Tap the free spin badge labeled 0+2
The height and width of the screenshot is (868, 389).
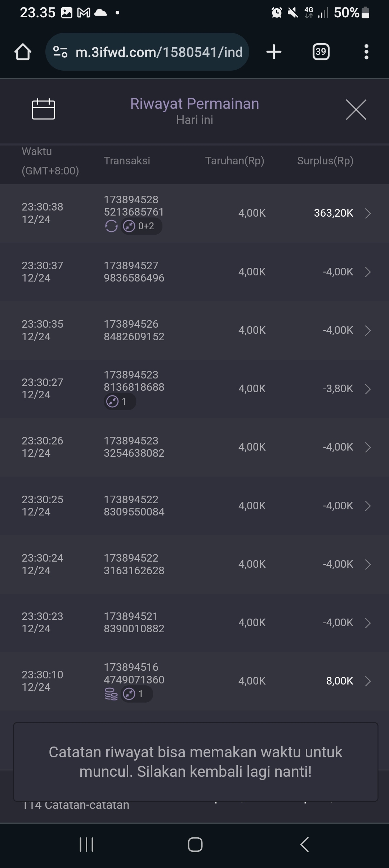(x=141, y=226)
